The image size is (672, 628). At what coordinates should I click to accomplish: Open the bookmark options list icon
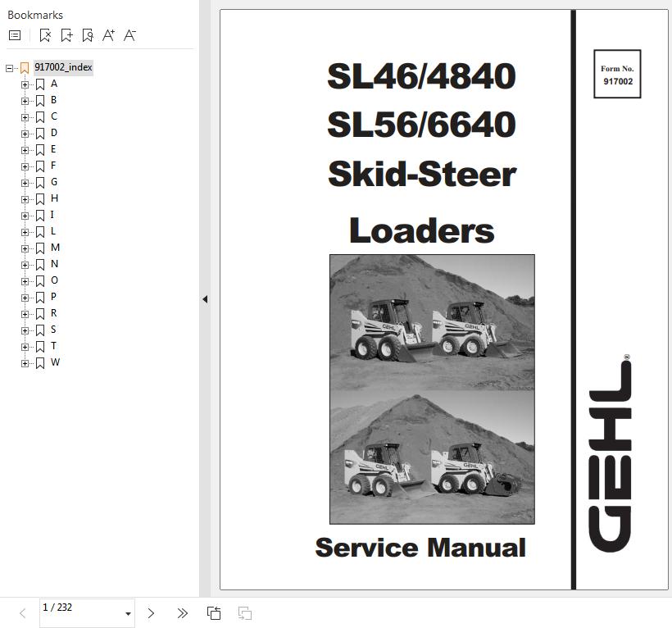click(15, 35)
